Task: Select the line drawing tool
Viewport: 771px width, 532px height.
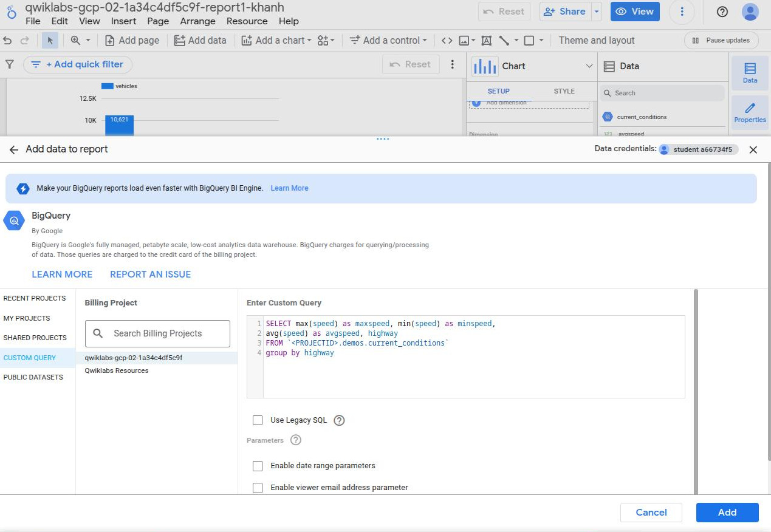Action: [504, 41]
